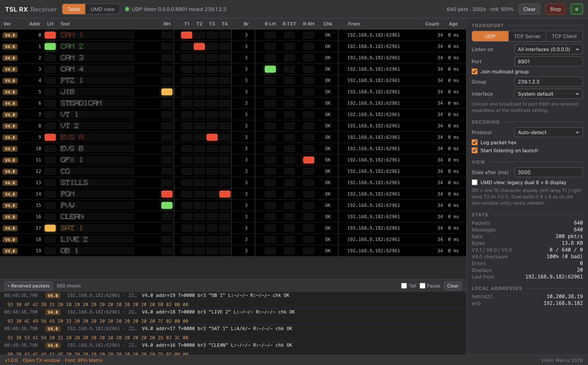
Task: Select UDP transport
Action: pos(490,36)
